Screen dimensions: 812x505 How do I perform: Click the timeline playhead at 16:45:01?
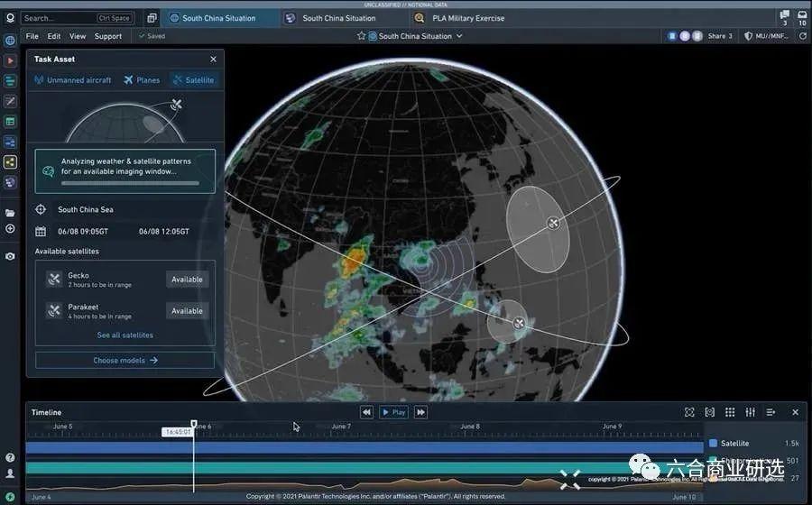pyautogui.click(x=194, y=426)
